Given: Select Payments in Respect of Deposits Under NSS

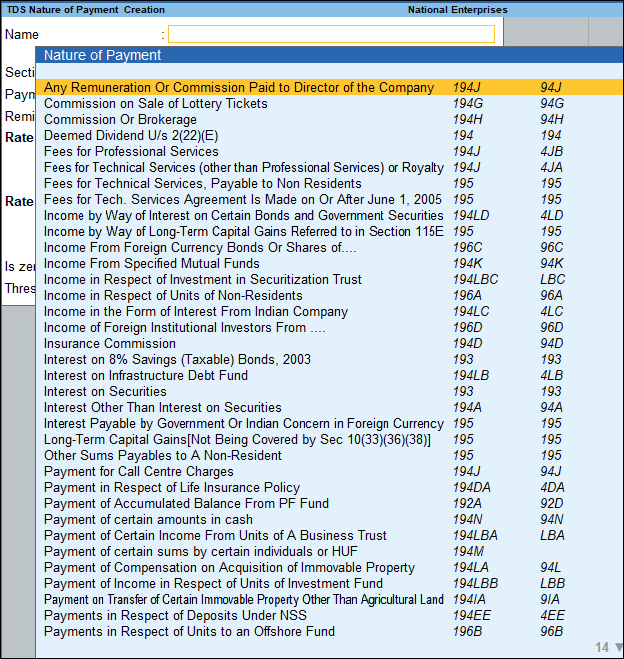Looking at the screenshot, I should (x=329, y=615).
